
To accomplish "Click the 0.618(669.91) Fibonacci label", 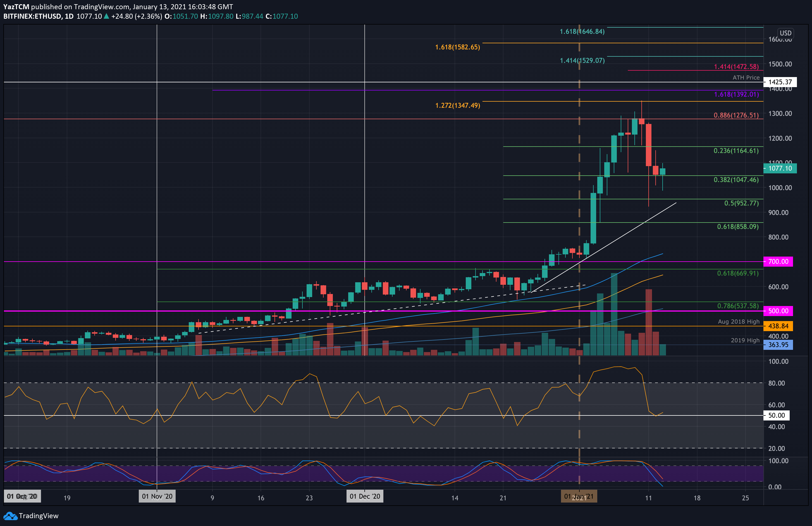I will [x=738, y=273].
